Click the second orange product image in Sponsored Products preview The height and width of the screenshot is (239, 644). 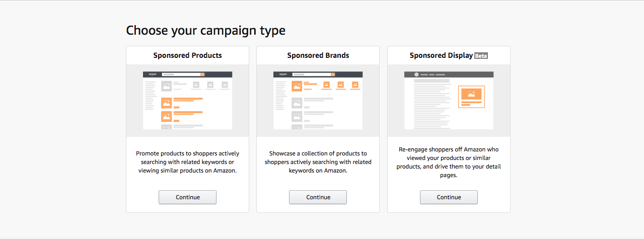[x=166, y=116]
